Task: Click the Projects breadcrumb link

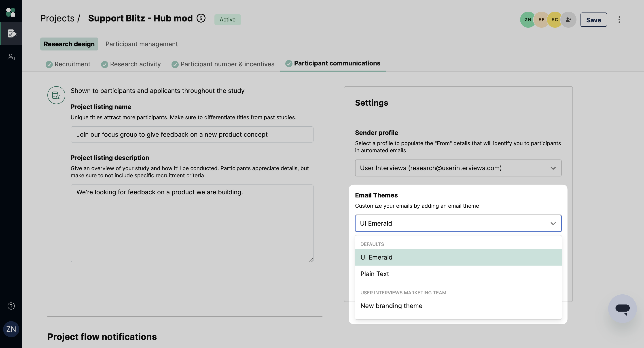Action: tap(57, 18)
